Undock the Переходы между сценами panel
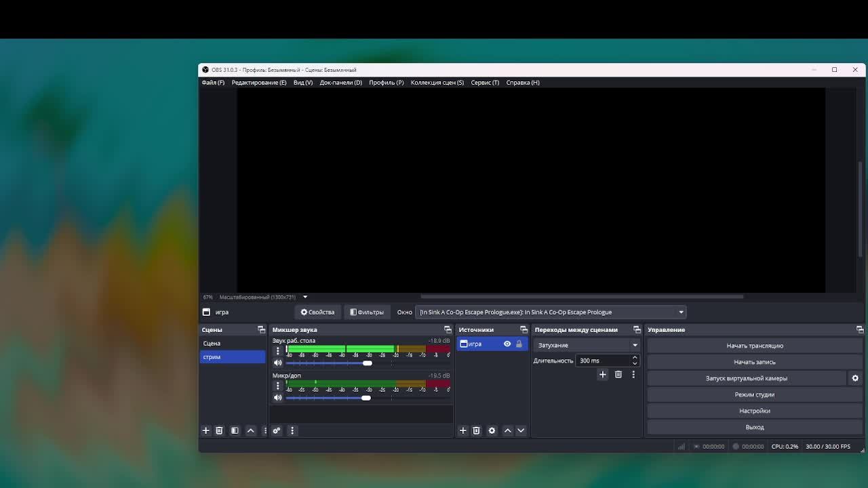This screenshot has width=868, height=488. coord(637,329)
